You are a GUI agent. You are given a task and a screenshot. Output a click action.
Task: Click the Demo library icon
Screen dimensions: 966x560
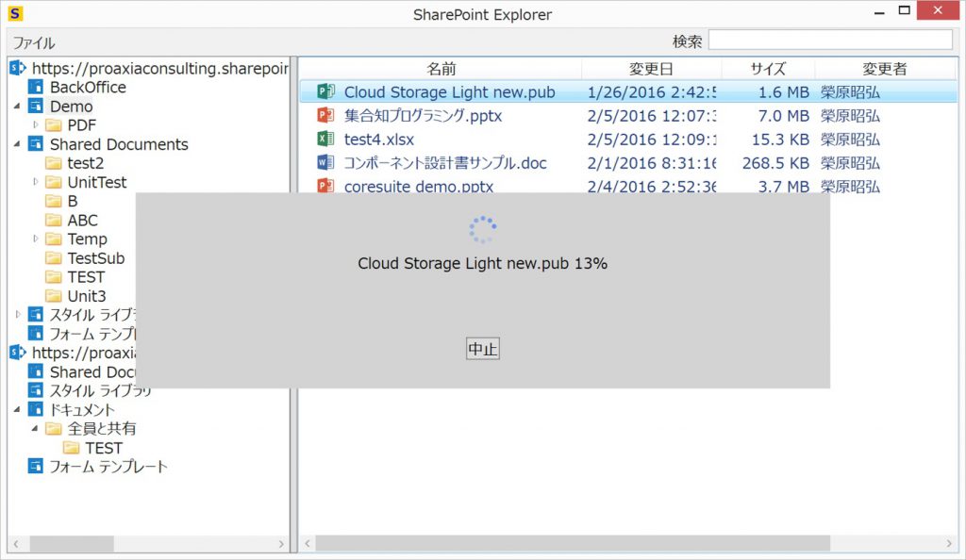pyautogui.click(x=36, y=107)
